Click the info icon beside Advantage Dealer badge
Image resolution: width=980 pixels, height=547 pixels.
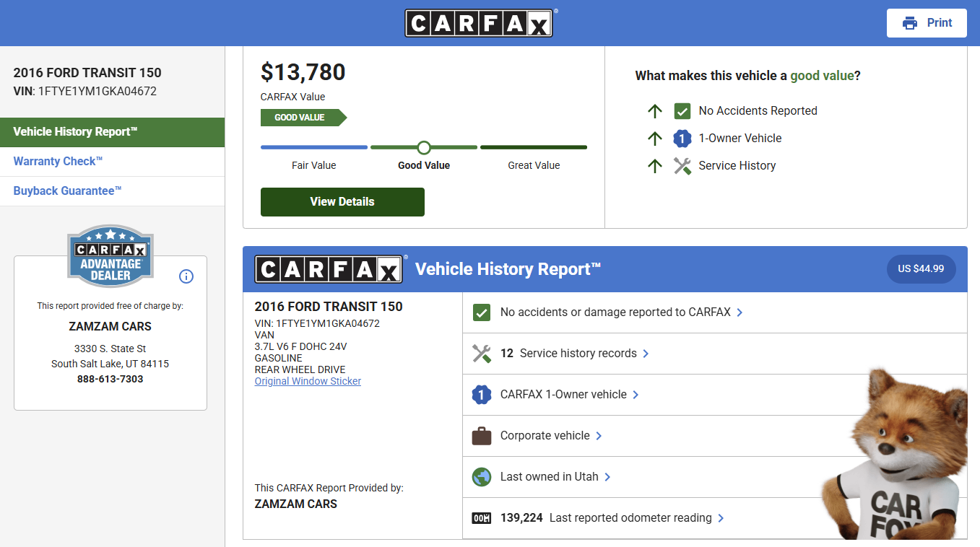(186, 276)
